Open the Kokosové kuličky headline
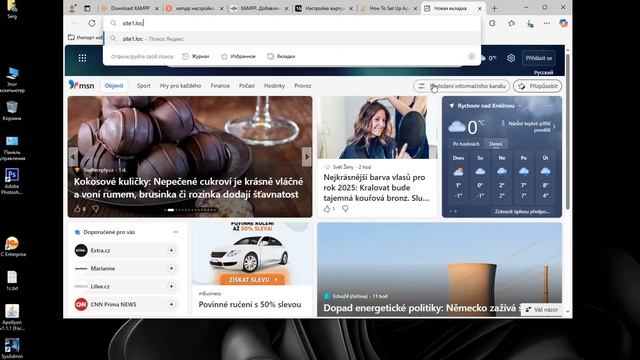 click(189, 188)
